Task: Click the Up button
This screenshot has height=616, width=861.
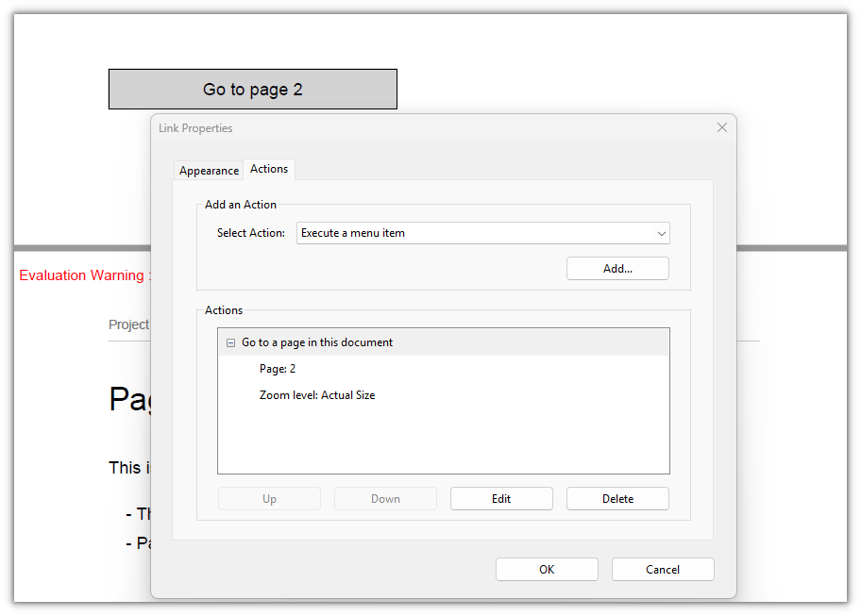Action: (x=269, y=499)
